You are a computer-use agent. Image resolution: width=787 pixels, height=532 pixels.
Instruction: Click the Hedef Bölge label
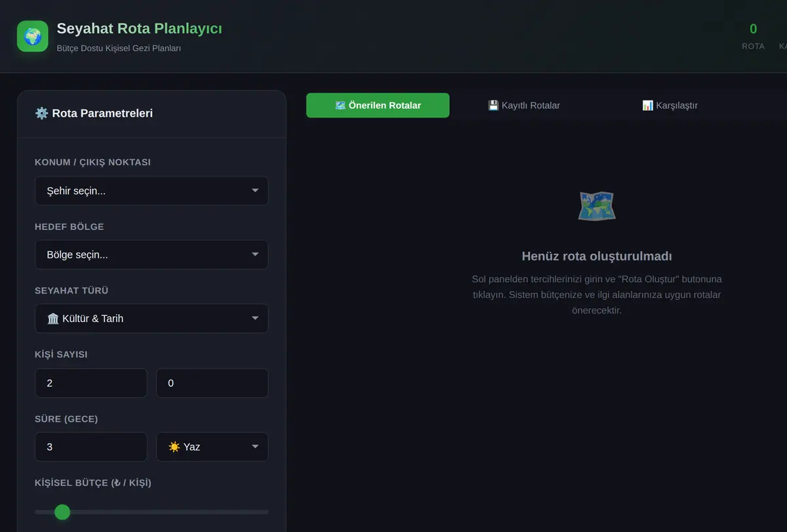coord(70,226)
